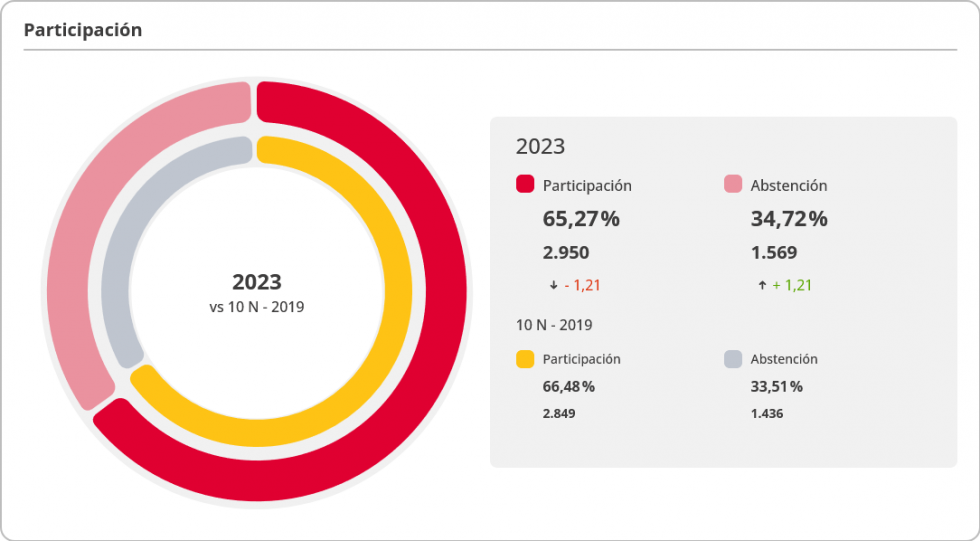Image resolution: width=980 pixels, height=541 pixels.
Task: Click the down arrow next to -1,21
Action: 553,285
